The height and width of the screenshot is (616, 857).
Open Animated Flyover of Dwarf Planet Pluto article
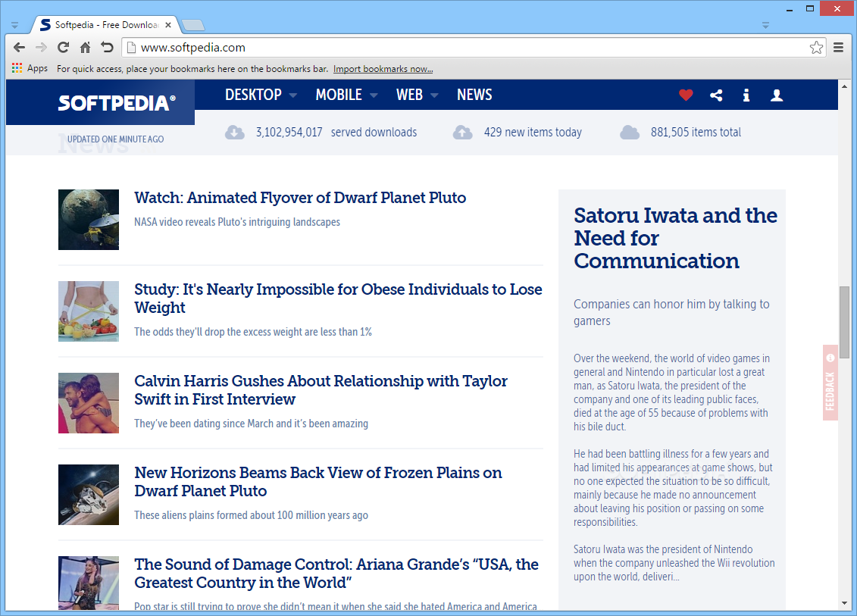[300, 197]
